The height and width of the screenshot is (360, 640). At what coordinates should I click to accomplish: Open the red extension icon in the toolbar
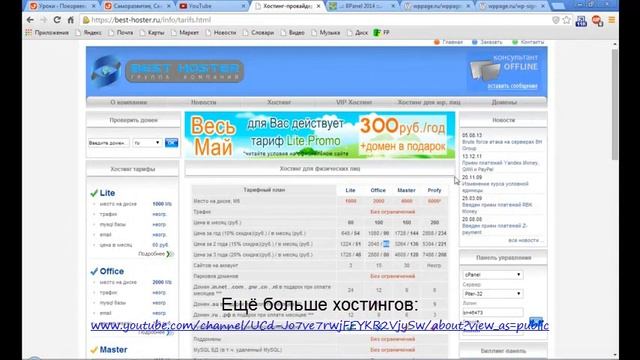[597, 20]
